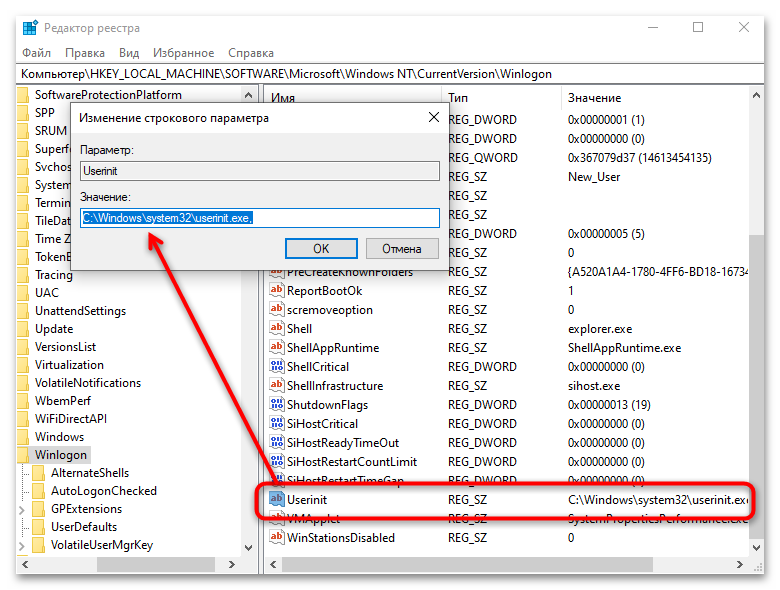Click the ShutdownFlags DWORD value icon

[277, 404]
